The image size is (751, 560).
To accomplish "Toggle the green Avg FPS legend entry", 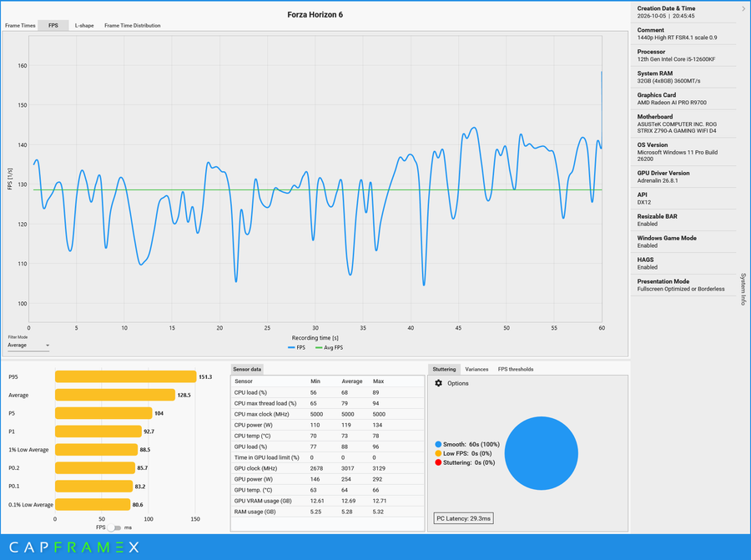I will tap(329, 348).
